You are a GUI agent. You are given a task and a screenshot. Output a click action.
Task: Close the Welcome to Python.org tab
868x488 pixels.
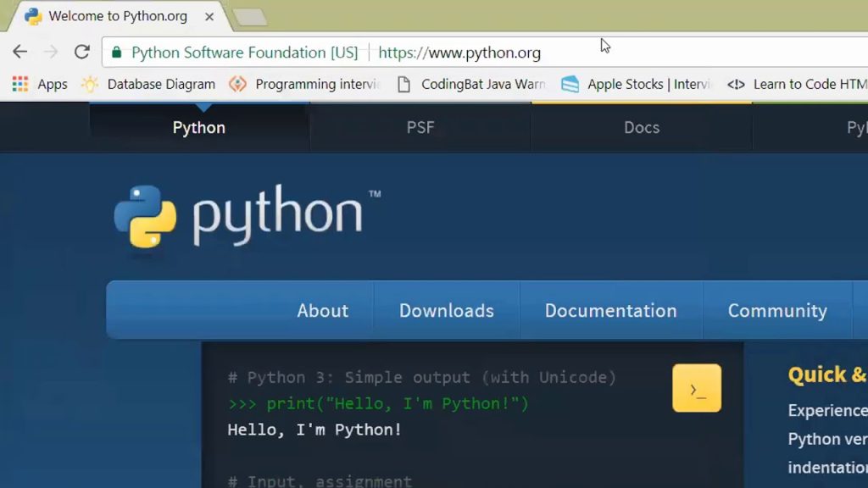pos(209,17)
